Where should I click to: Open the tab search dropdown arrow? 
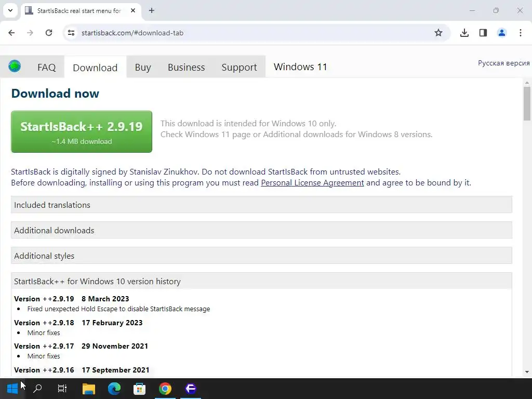10,10
